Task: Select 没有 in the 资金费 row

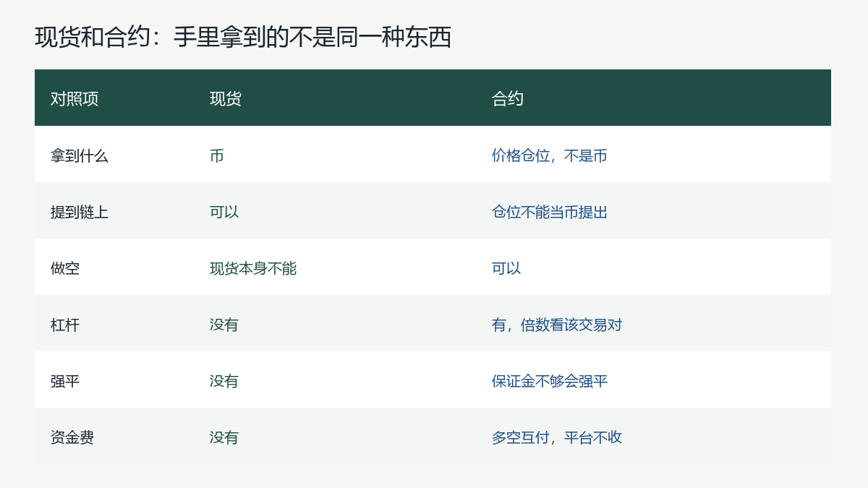Action: tap(224, 437)
